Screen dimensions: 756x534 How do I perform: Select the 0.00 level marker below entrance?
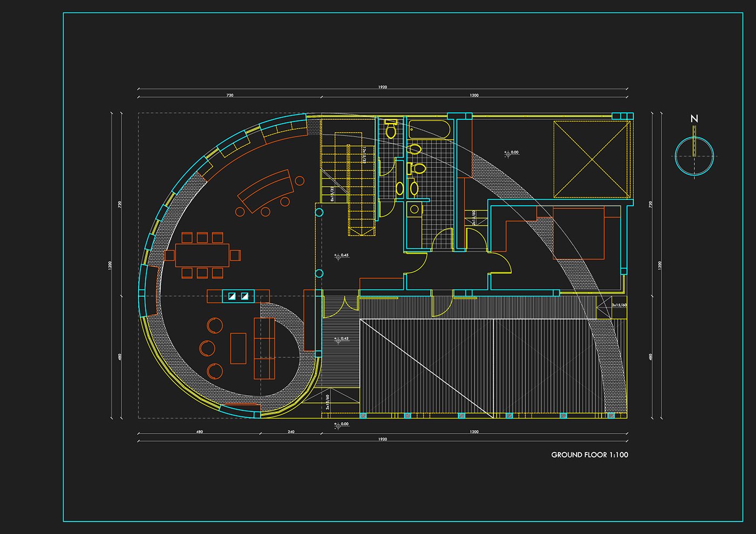tap(341, 424)
